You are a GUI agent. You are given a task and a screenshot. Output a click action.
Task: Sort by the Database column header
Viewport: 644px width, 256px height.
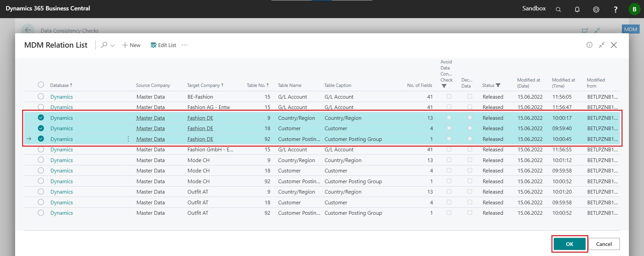coord(61,85)
